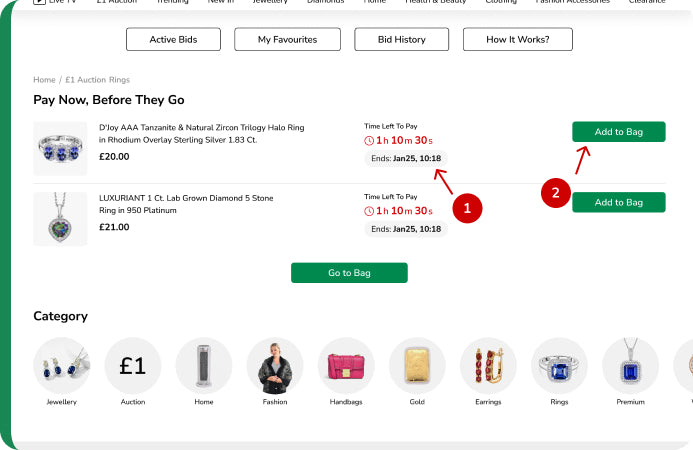The width and height of the screenshot is (693, 450).
Task: Open the Home category heater icon
Action: [204, 366]
